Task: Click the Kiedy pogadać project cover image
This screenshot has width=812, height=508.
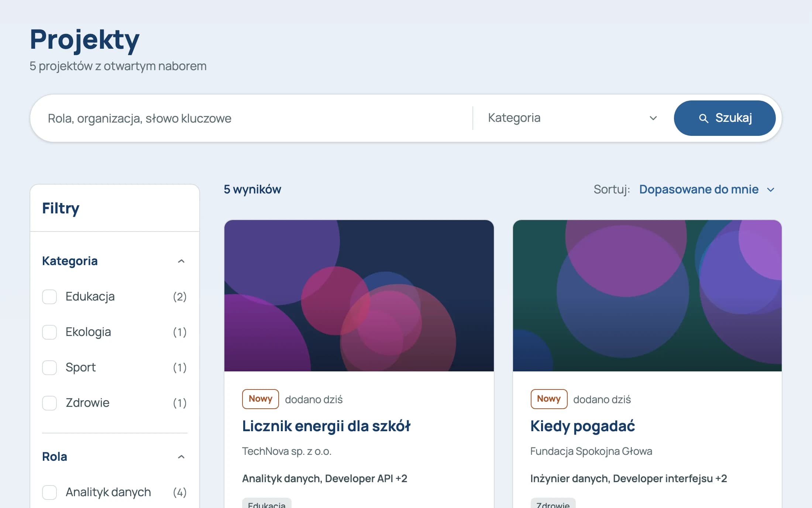Action: click(x=647, y=296)
